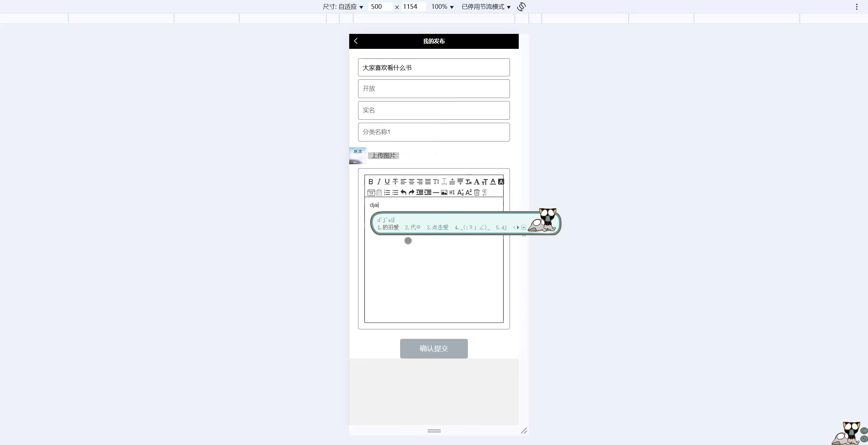This screenshot has width=868, height=445.
Task: Click the redo arrow icon
Action: pos(412,193)
